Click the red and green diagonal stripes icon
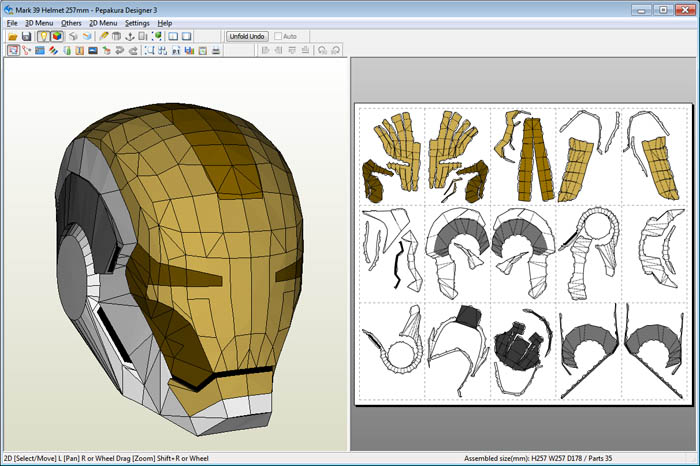The image size is (700, 466). [x=53, y=50]
